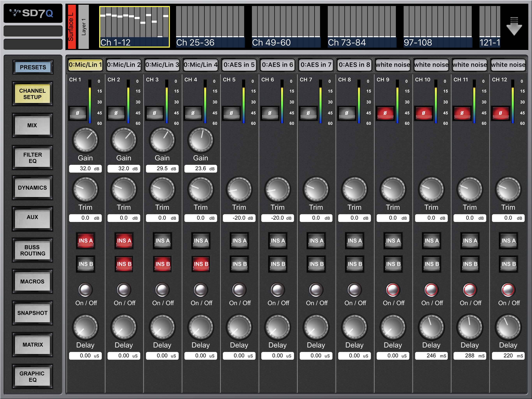Image resolution: width=532 pixels, height=399 pixels.
Task: Disable phase invert on CH 9
Action: point(385,113)
